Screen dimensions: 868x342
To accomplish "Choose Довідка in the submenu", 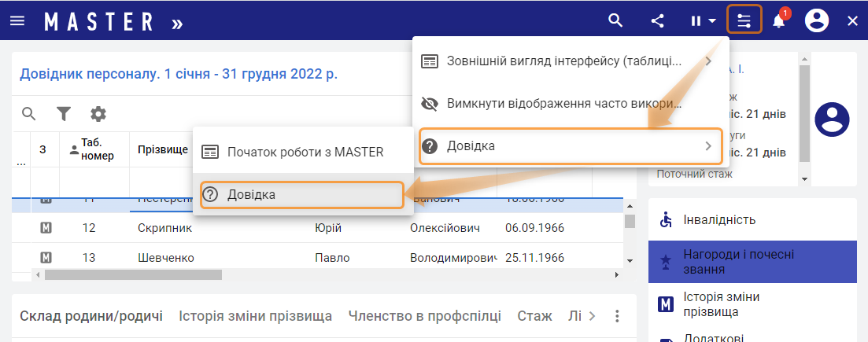I will 302,194.
